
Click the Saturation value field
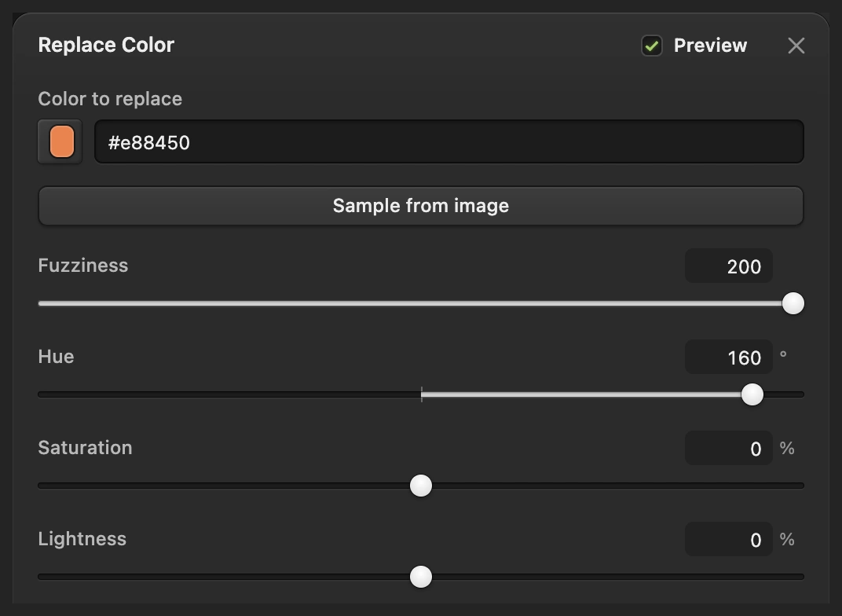click(729, 448)
